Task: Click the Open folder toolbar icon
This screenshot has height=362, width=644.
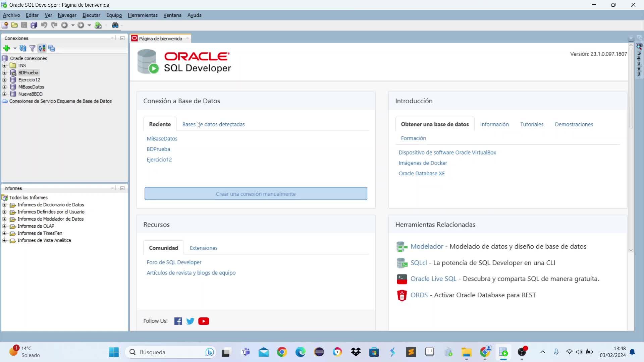Action: pyautogui.click(x=14, y=25)
